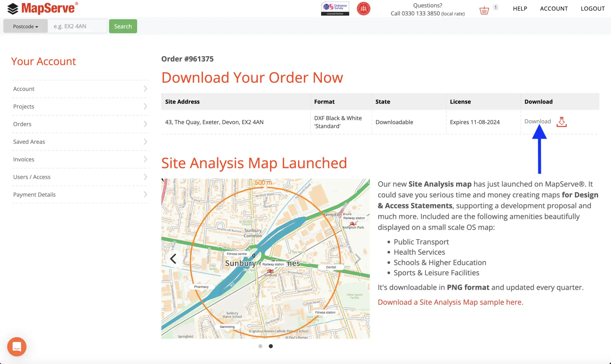Open the Ordnance Survey partner badge
The image size is (611, 364).
coord(335,9)
